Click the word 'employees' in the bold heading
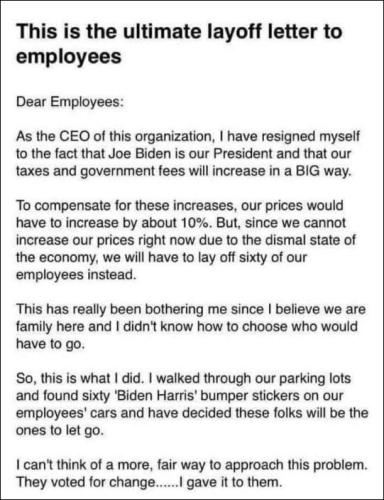Screen dimensions: 384x500 pos(69,57)
